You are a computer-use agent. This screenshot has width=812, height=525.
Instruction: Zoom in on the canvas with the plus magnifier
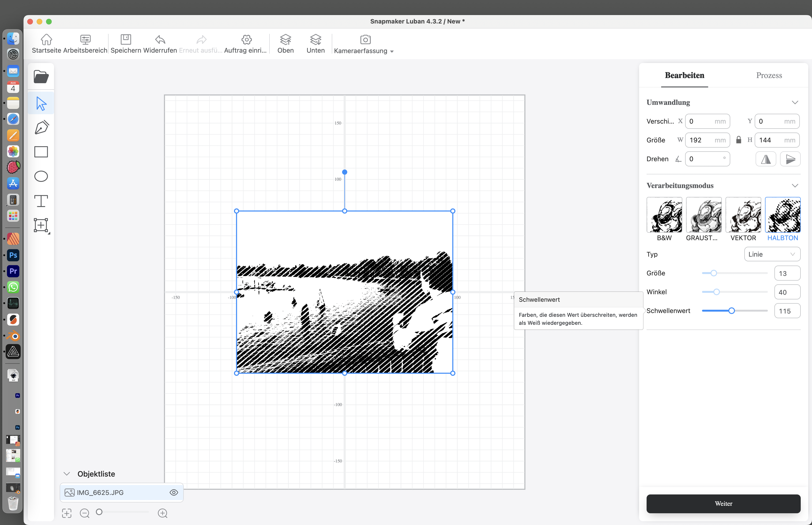tap(163, 513)
